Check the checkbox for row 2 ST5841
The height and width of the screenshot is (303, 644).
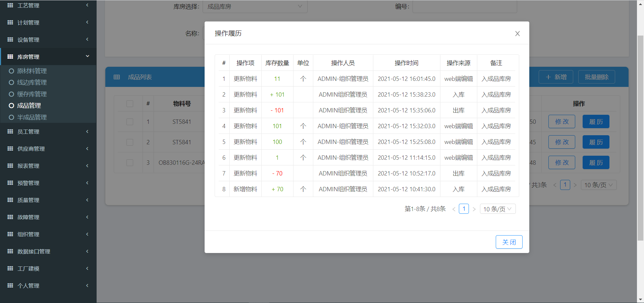pos(130,142)
